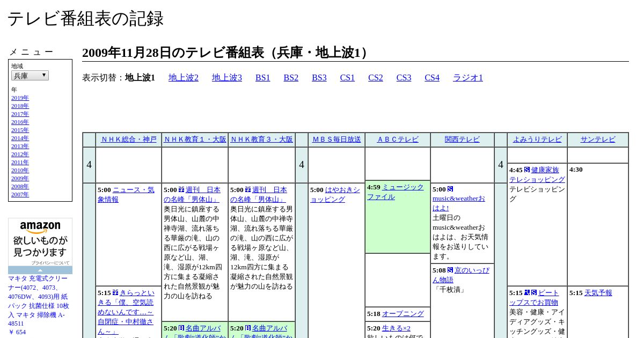Switch to the ラジオ1 listing
Screen dimensions: 644x338
[468, 78]
